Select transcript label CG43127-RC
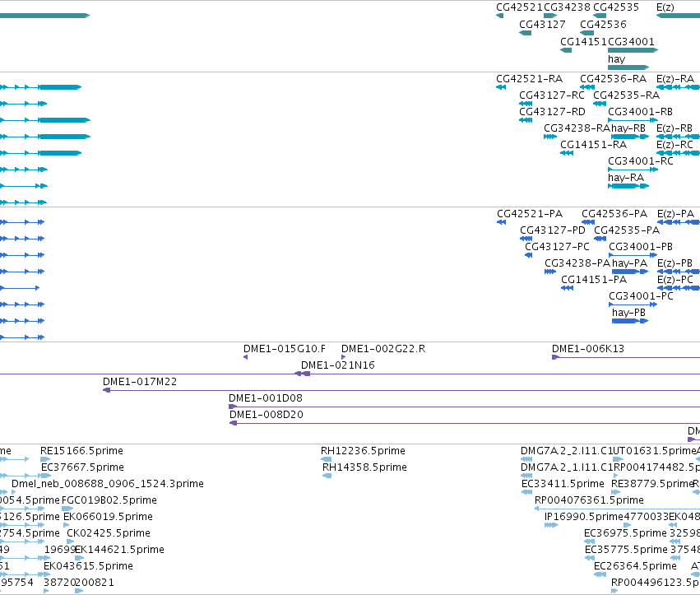 point(552,95)
